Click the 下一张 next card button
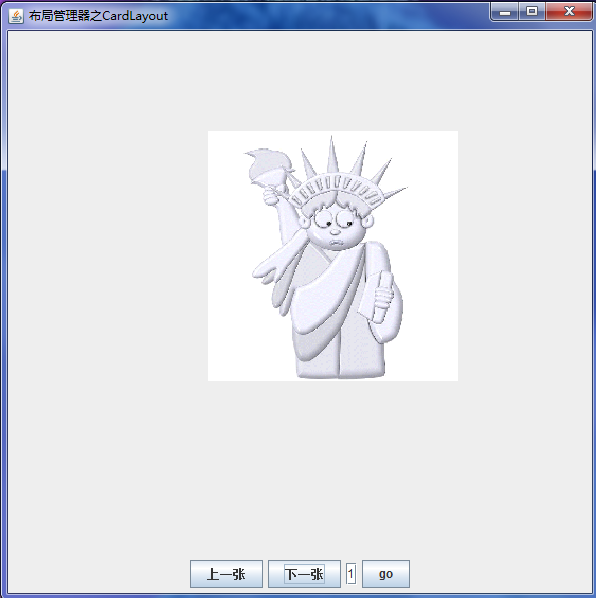Screen dimensions: 596x598 click(x=304, y=574)
